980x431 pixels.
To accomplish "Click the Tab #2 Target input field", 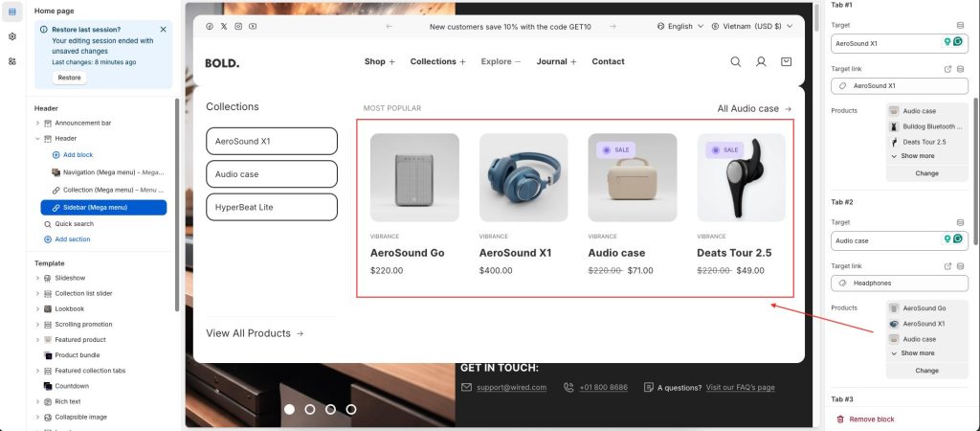I will (885, 240).
